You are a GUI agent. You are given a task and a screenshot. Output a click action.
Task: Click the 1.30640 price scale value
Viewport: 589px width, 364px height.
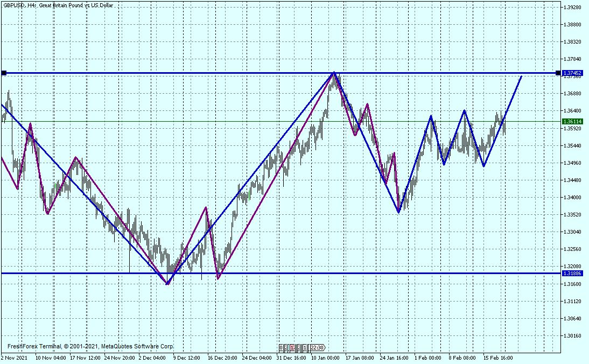click(573, 318)
